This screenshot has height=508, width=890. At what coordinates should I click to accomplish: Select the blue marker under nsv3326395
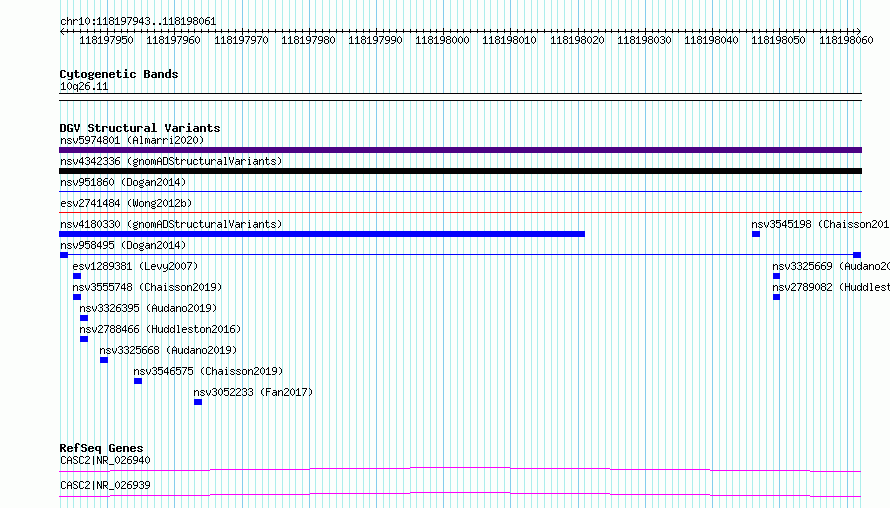84,318
